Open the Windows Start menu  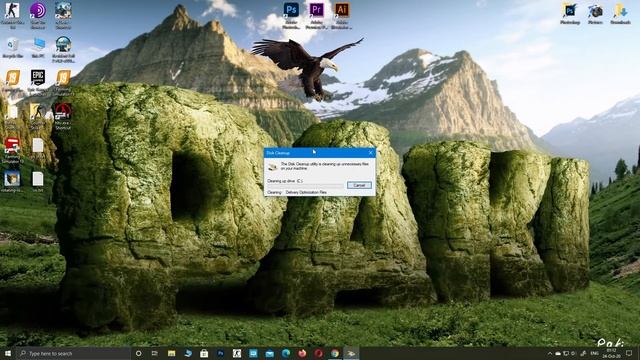pyautogui.click(x=7, y=353)
